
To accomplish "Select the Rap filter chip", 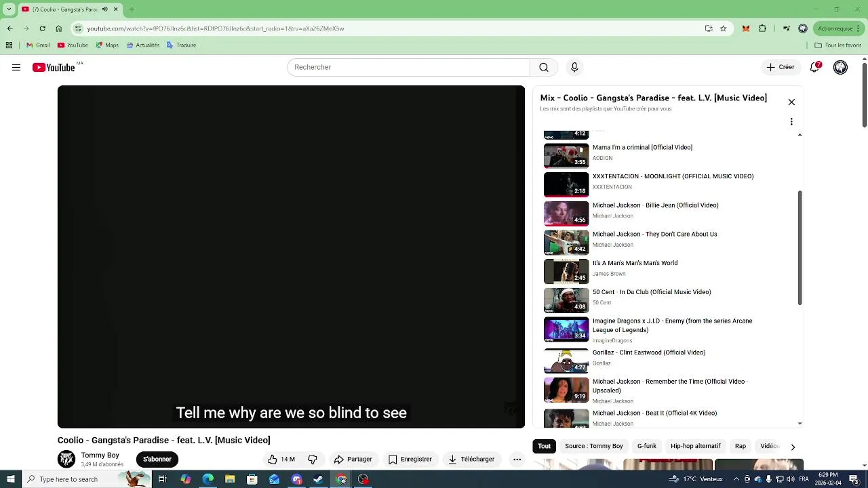I will click(x=741, y=446).
